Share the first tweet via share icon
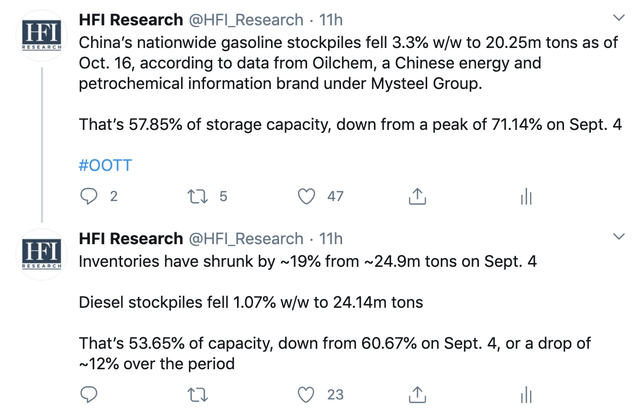The height and width of the screenshot is (414, 640). coord(417,196)
